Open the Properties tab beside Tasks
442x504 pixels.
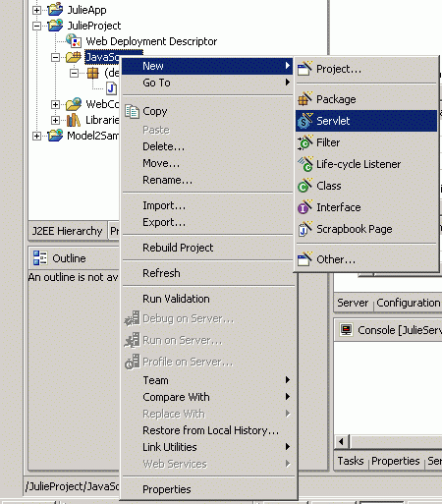coord(396,461)
